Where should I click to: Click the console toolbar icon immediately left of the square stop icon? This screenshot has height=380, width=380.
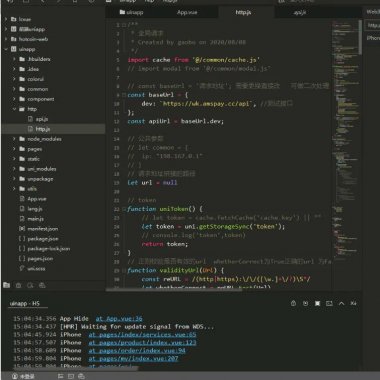click(305, 303)
